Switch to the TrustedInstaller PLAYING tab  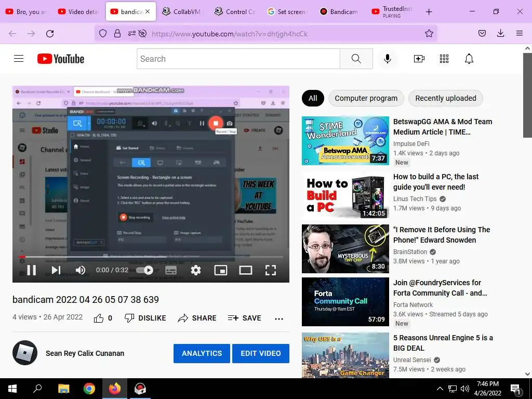(x=393, y=11)
